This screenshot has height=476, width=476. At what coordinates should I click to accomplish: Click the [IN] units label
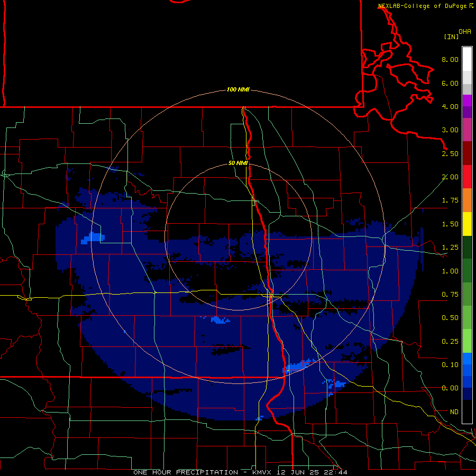pyautogui.click(x=452, y=36)
